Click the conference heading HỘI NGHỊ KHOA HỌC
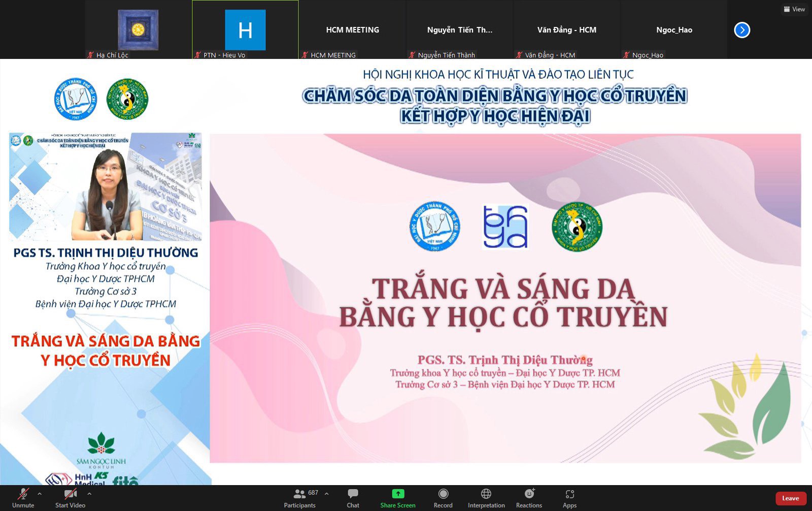Screen dimensions: 812x511 coord(498,75)
